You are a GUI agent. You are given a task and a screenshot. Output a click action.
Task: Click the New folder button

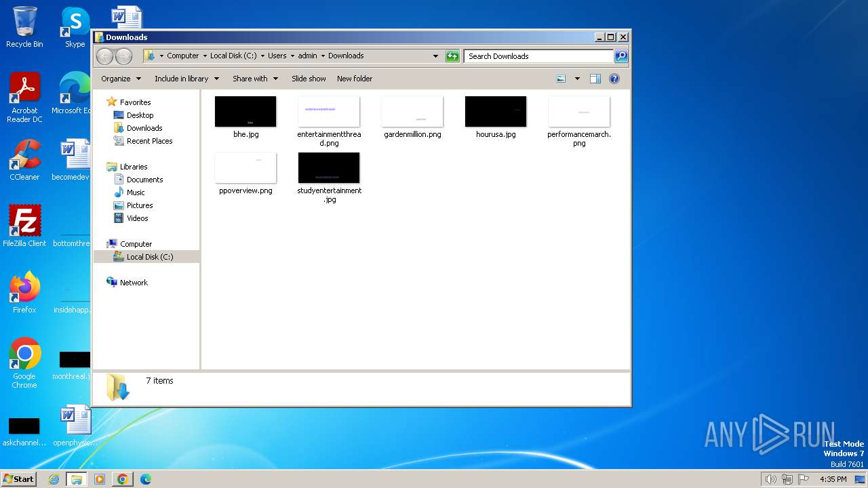[355, 79]
